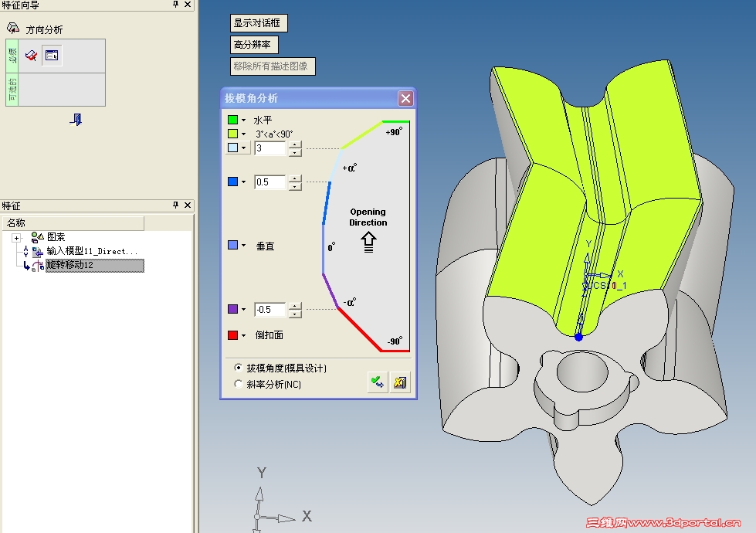Open dropdown arrow for light blue color
The width and height of the screenshot is (756, 533).
(x=244, y=148)
